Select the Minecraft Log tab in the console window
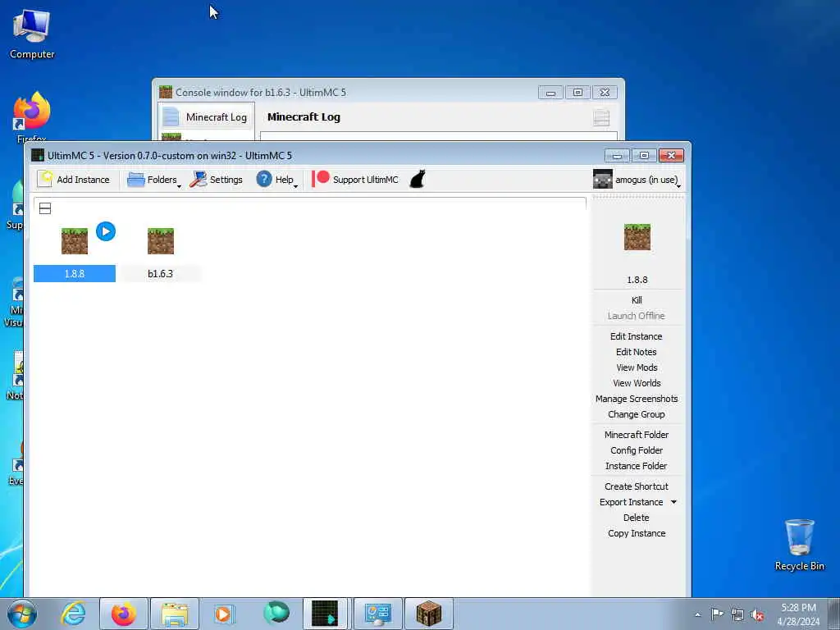 pyautogui.click(x=206, y=116)
